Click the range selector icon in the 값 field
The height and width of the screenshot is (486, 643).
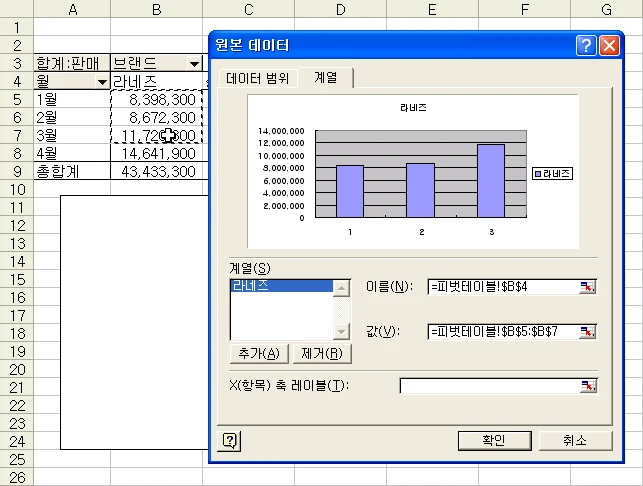(587, 332)
